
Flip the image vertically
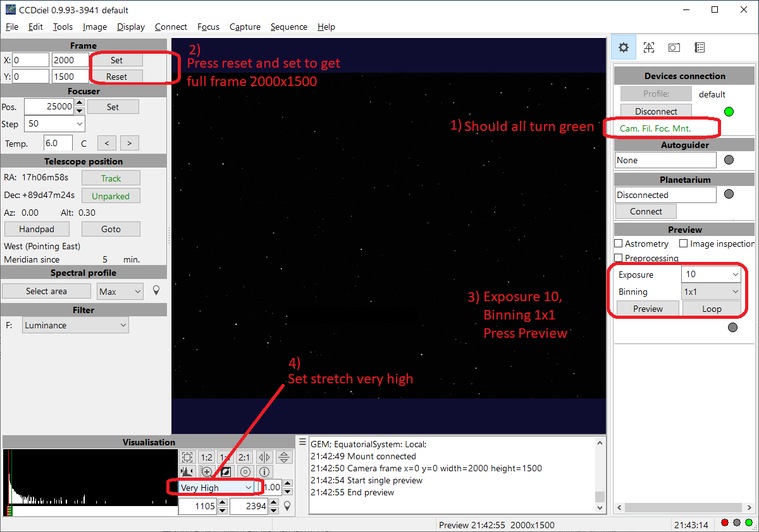(x=284, y=457)
